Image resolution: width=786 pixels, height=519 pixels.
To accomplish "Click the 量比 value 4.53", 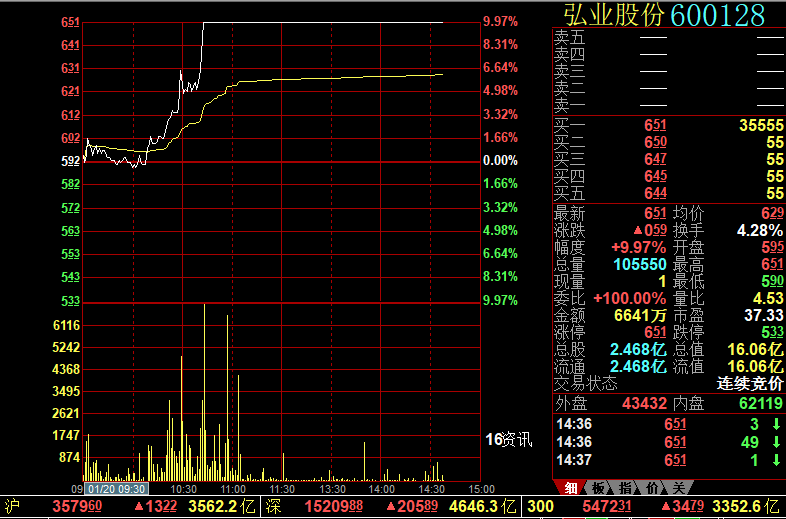I will click(768, 299).
